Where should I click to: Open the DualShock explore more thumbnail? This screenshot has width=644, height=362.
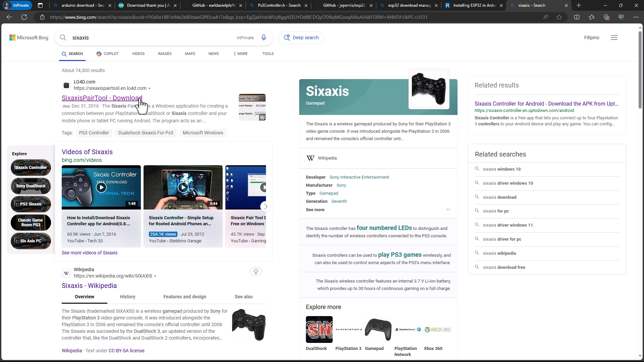319,329
